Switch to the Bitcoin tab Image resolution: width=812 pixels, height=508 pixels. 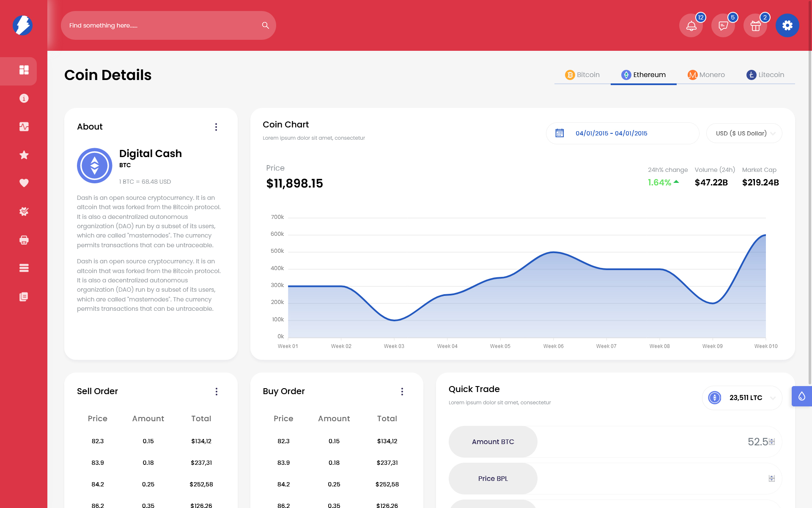[582, 75]
